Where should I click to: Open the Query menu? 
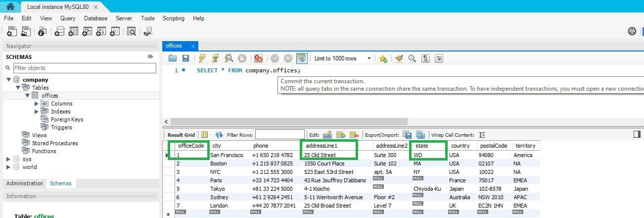tap(68, 18)
